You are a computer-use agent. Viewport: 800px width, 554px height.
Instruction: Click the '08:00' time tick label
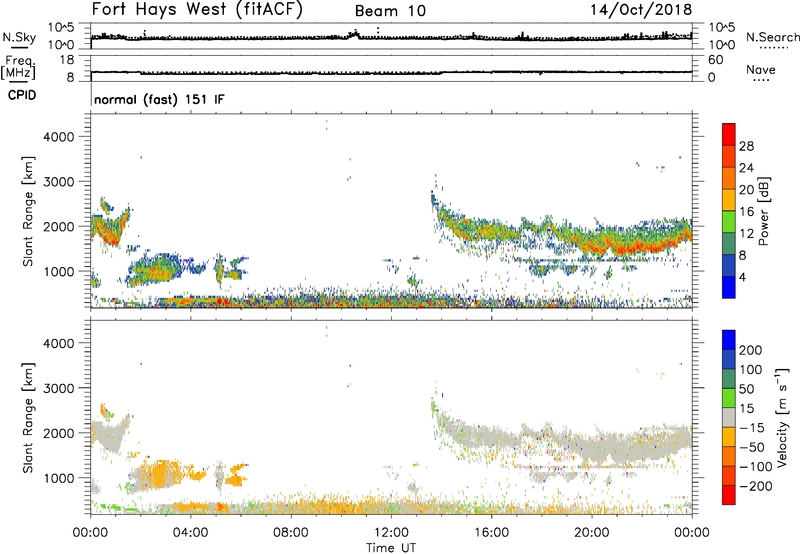click(x=291, y=533)
